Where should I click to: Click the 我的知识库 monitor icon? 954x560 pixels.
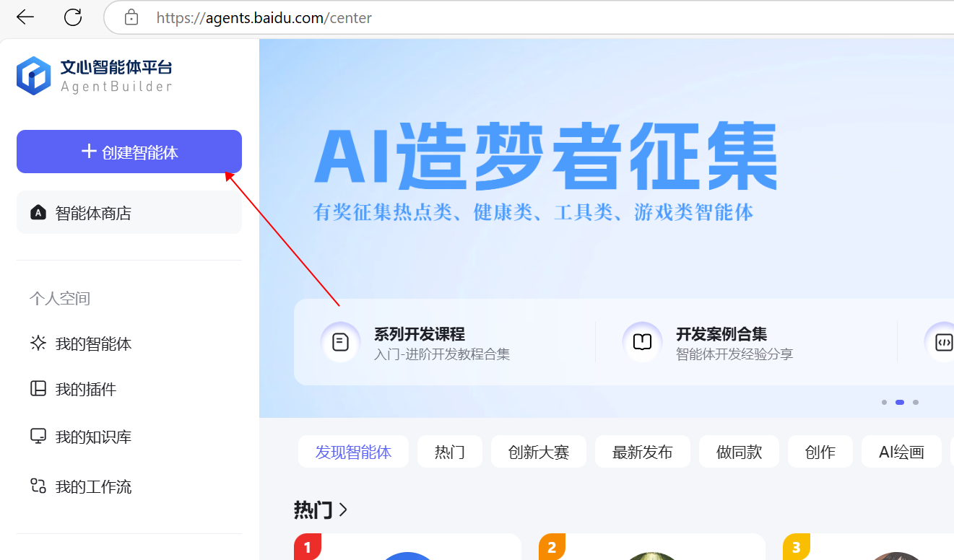38,437
